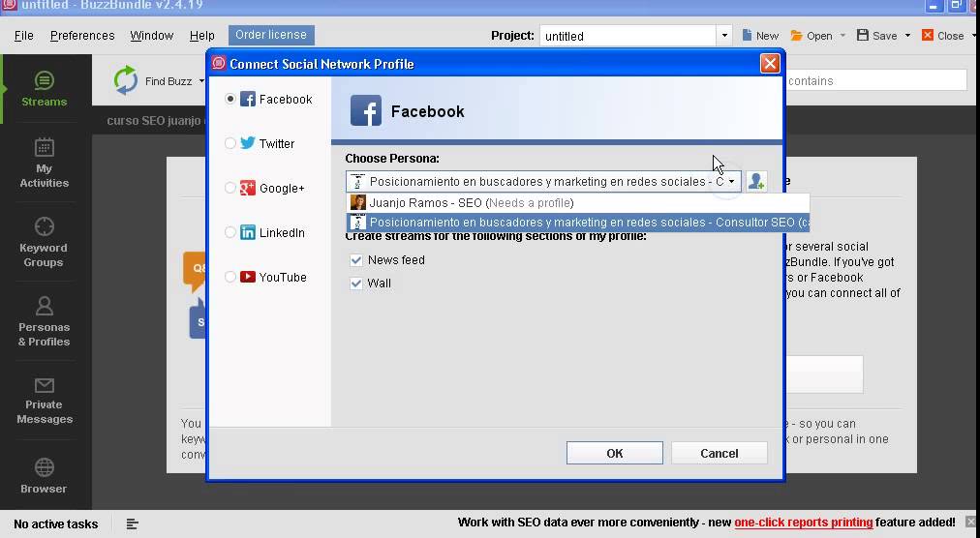
Task: Open My Activities in the sidebar
Action: pyautogui.click(x=44, y=163)
